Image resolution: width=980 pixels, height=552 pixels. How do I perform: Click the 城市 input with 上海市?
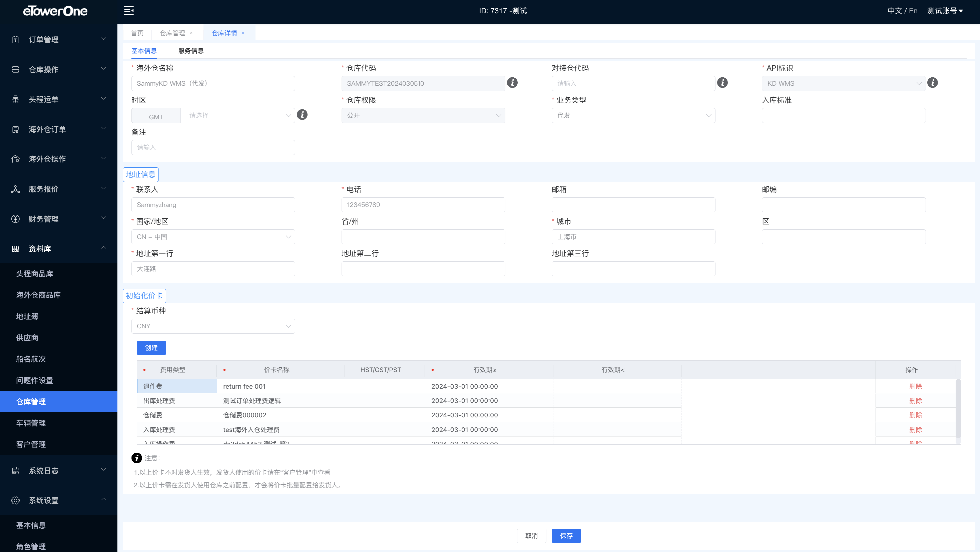click(633, 237)
